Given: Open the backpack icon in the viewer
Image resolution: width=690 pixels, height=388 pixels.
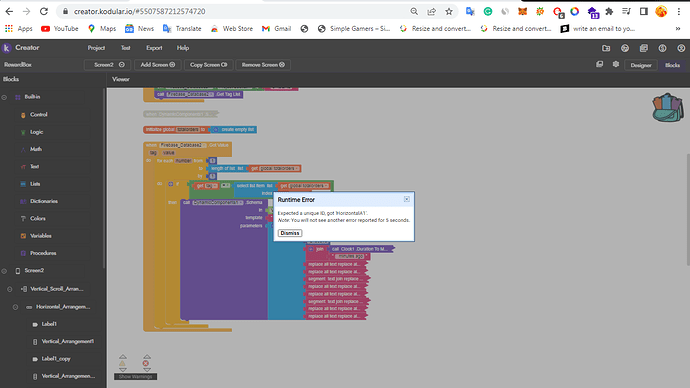Looking at the screenshot, I should tap(668, 108).
